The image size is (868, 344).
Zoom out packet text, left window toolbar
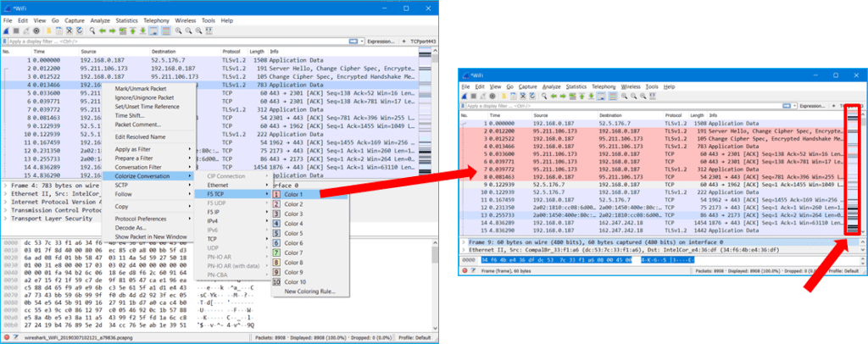pyautogui.click(x=188, y=31)
